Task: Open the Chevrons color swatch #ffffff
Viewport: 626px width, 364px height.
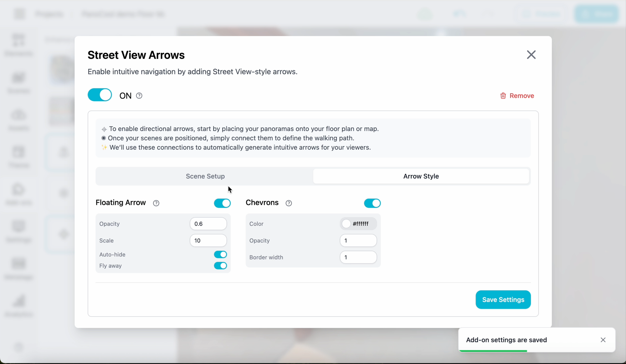Action: 346,224
